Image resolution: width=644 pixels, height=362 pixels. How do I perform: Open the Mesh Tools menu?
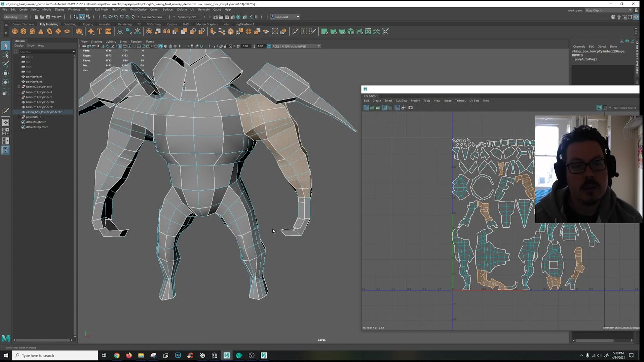pyautogui.click(x=119, y=9)
